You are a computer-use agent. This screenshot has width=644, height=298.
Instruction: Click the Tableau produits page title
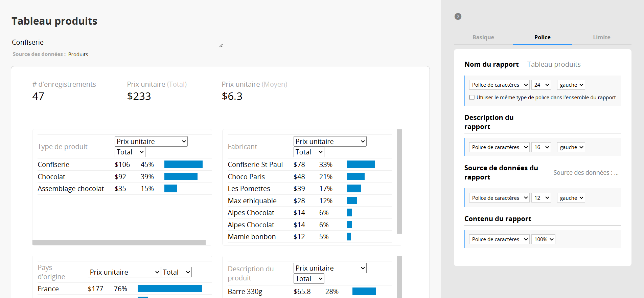(54, 21)
